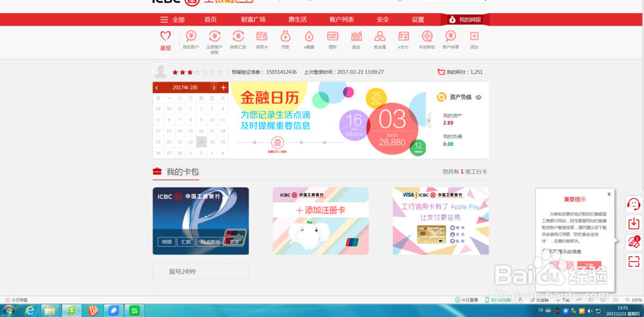Open the 账户申请 shortcut icon

coord(451,36)
